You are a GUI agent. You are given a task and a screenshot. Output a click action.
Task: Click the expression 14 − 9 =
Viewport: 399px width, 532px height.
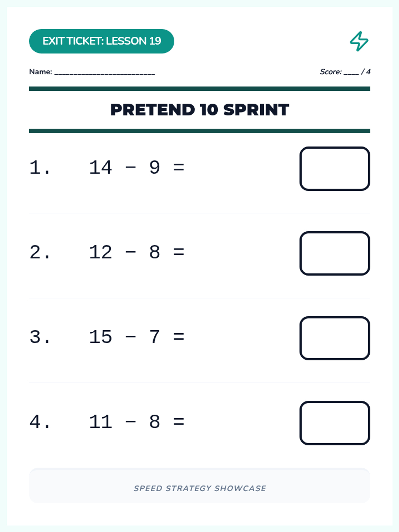coord(137,167)
